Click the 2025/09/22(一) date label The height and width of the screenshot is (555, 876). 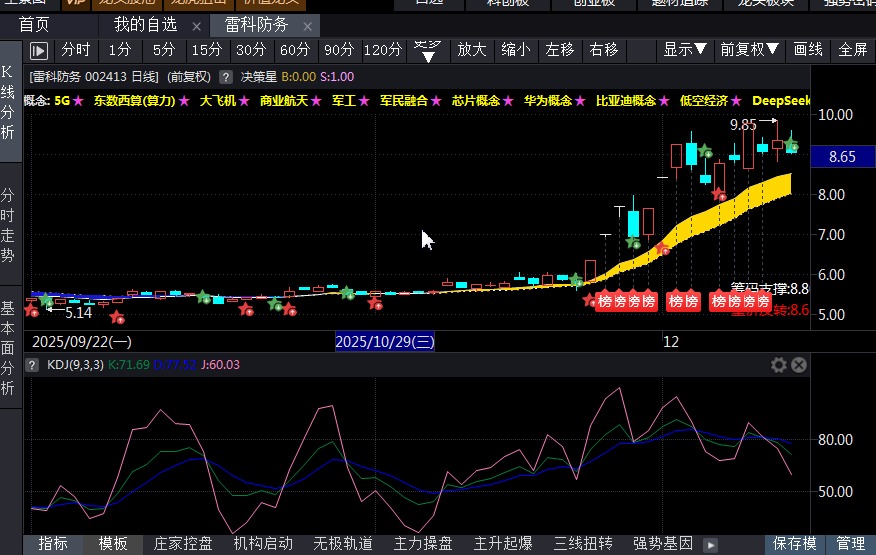[82, 341]
